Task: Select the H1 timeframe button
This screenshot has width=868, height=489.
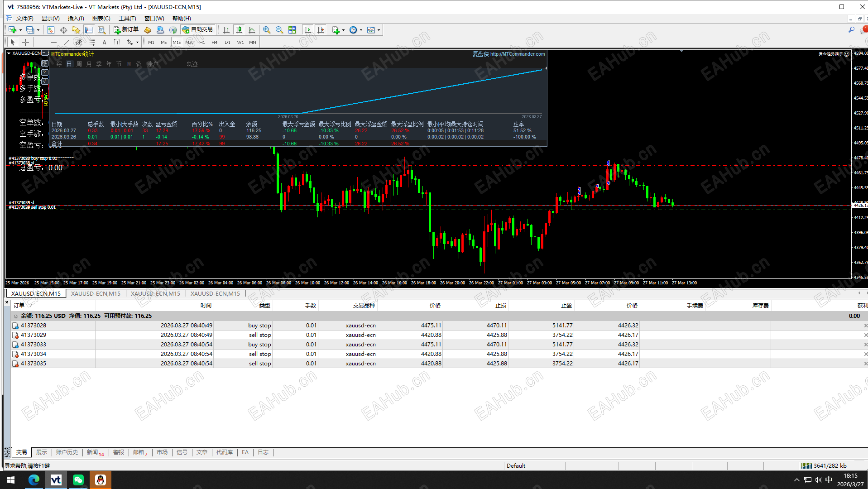Action: coord(202,42)
